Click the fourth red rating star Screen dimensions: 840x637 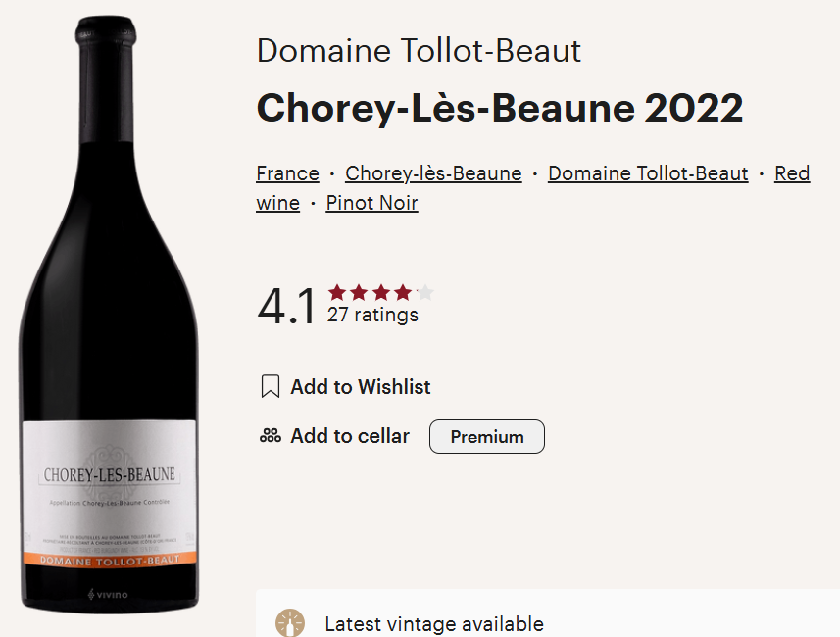click(x=403, y=292)
